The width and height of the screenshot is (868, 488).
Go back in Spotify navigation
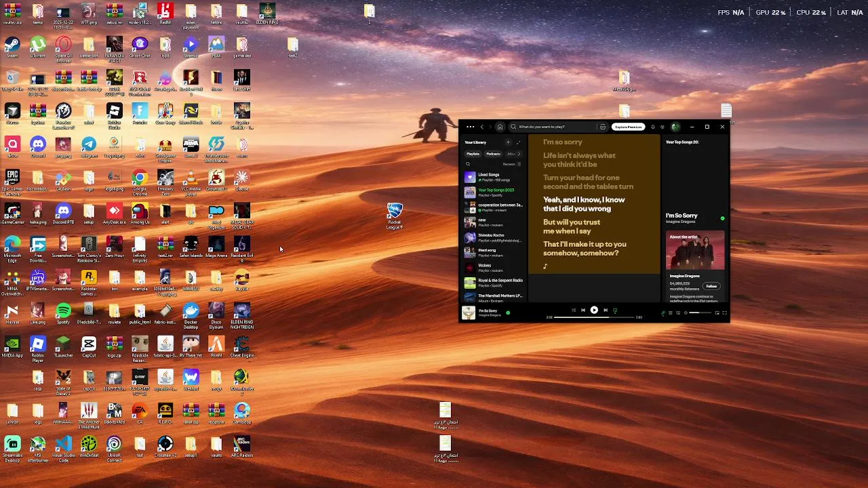(x=482, y=127)
